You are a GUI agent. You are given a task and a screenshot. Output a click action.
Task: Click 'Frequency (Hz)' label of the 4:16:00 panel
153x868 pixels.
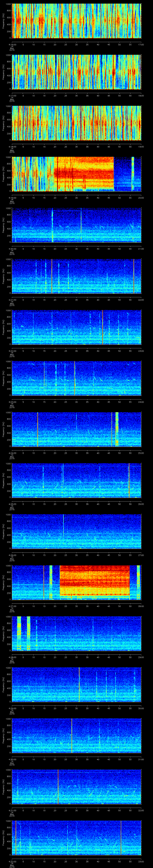tap(3, 21)
